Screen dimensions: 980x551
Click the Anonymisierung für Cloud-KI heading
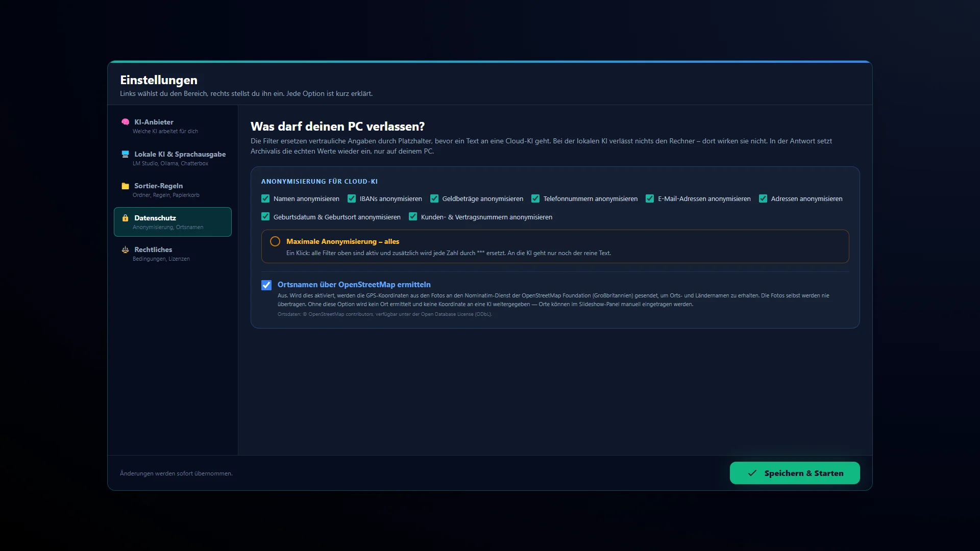[320, 181]
